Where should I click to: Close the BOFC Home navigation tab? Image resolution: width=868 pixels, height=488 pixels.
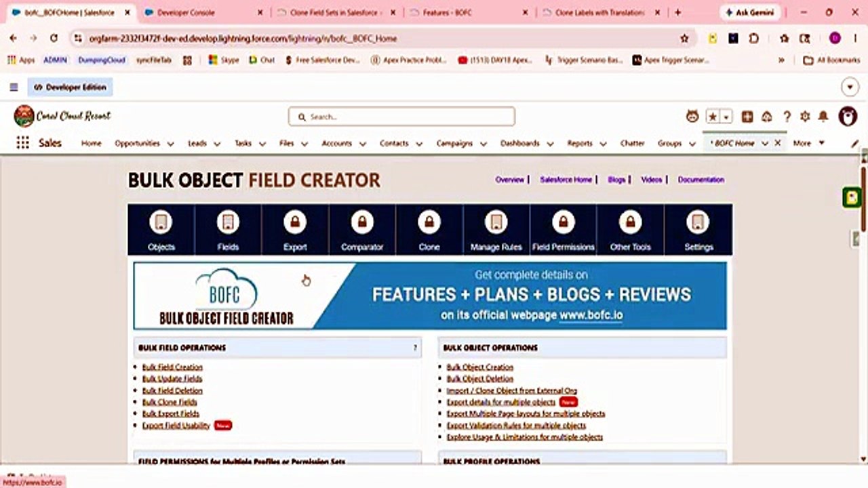[778, 143]
